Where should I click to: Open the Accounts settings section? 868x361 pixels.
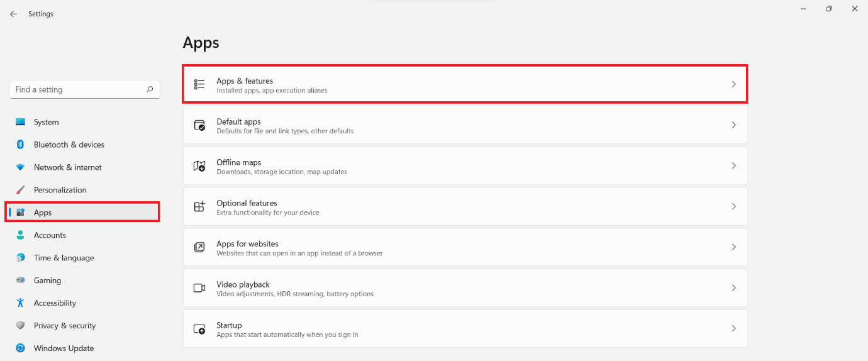click(50, 235)
